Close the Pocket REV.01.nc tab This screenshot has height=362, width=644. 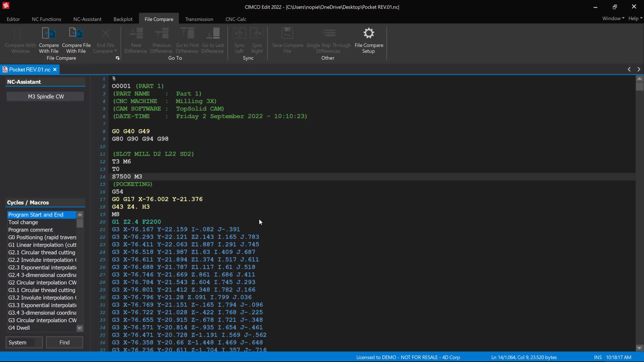[x=55, y=69]
